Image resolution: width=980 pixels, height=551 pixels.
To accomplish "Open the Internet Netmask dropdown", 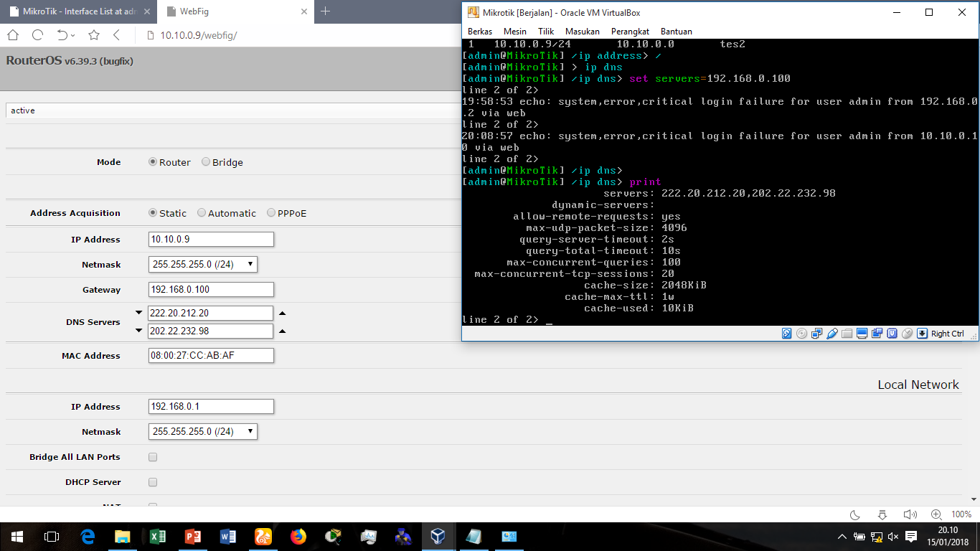I will coord(203,265).
